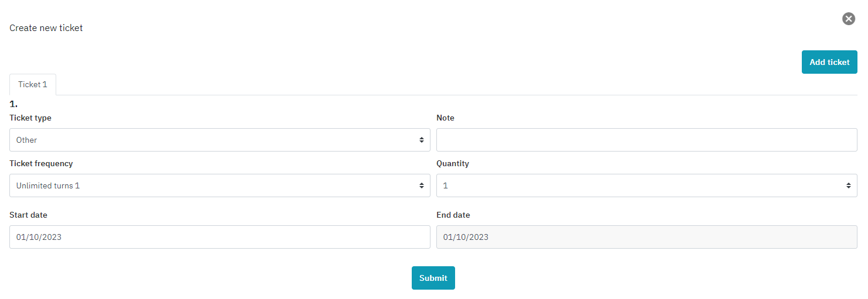Click the Add ticket button

click(829, 62)
